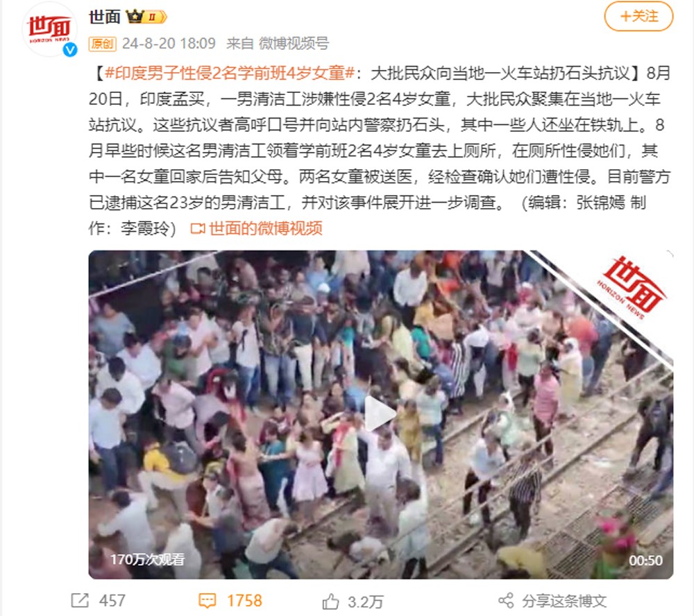694x616 pixels.
Task: Open the 世面 account name link
Action: 105,17
